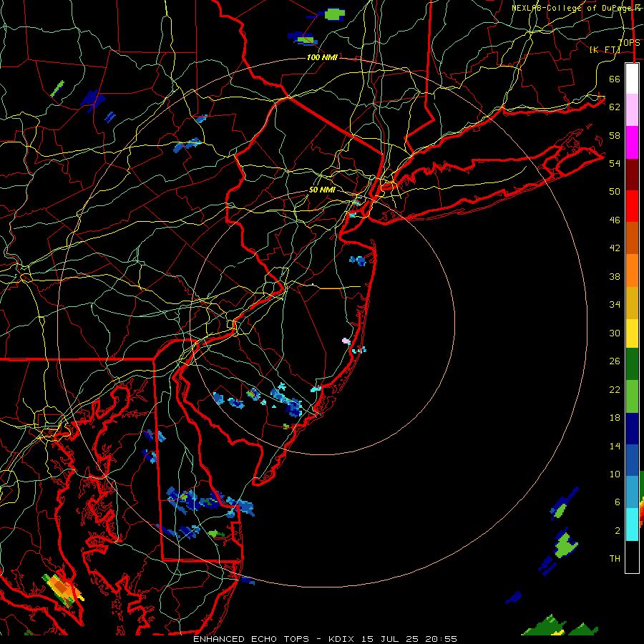
Task: Click the legend value '22'
Action: 615,390
